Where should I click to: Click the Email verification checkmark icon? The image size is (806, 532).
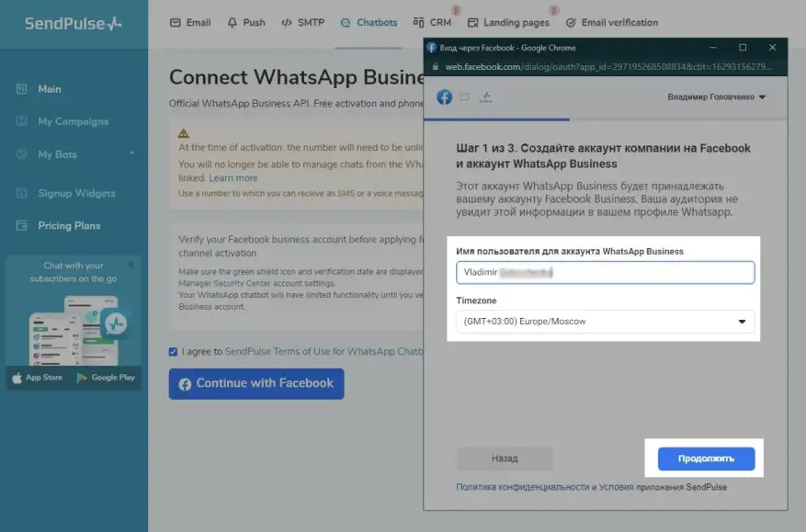(x=571, y=23)
